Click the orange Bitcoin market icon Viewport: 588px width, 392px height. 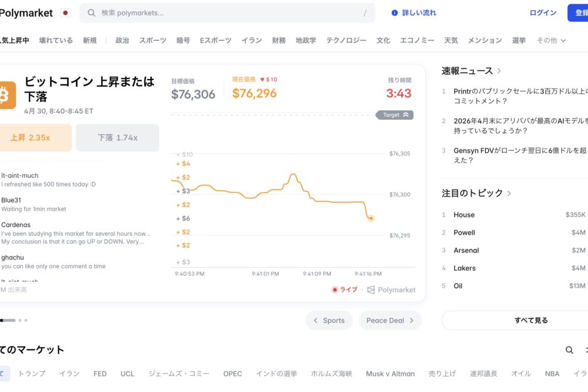tap(7, 95)
